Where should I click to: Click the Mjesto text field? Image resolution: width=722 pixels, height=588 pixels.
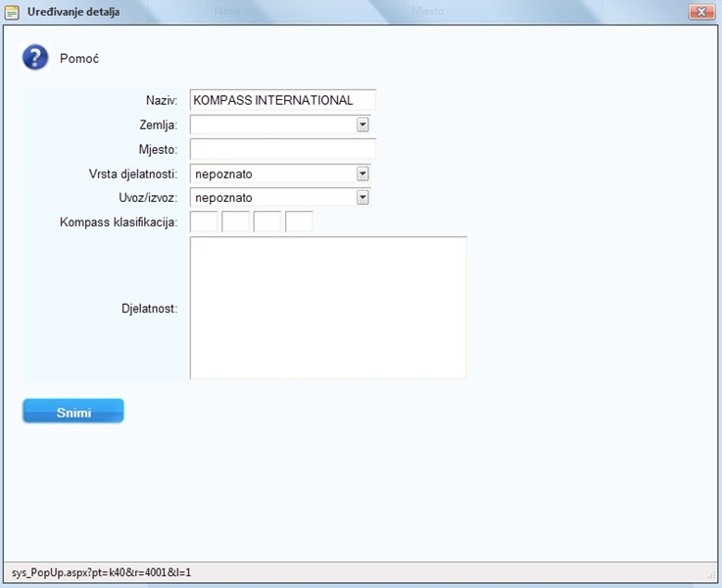pos(283,149)
